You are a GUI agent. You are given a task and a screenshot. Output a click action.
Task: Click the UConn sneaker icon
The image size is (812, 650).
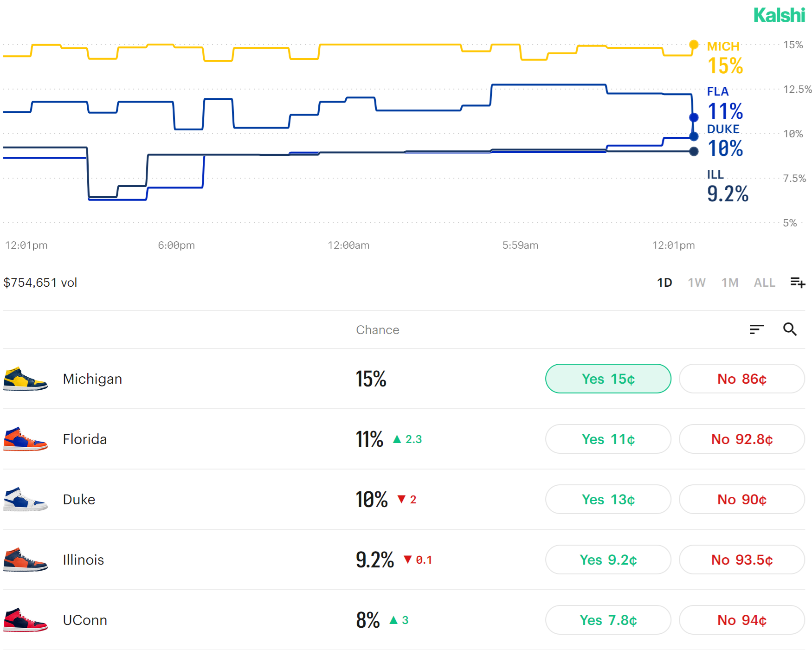point(25,620)
